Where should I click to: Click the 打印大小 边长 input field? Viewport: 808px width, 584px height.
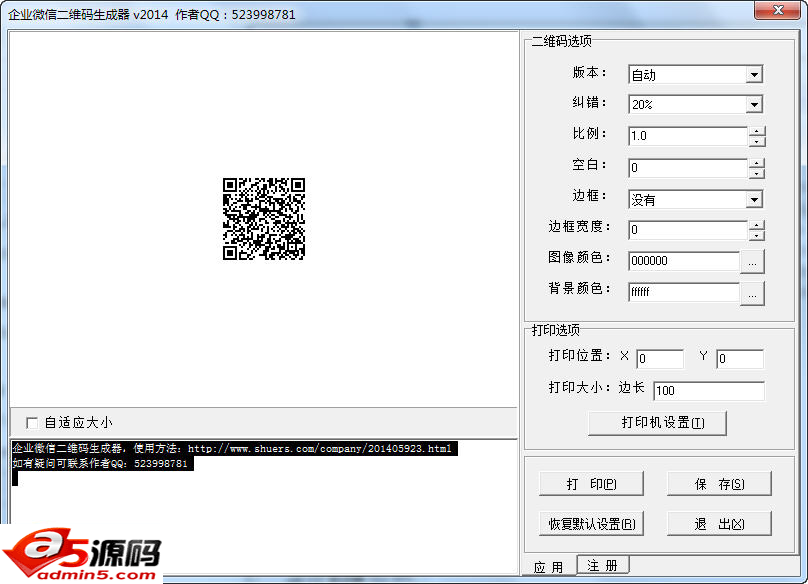pos(708,391)
